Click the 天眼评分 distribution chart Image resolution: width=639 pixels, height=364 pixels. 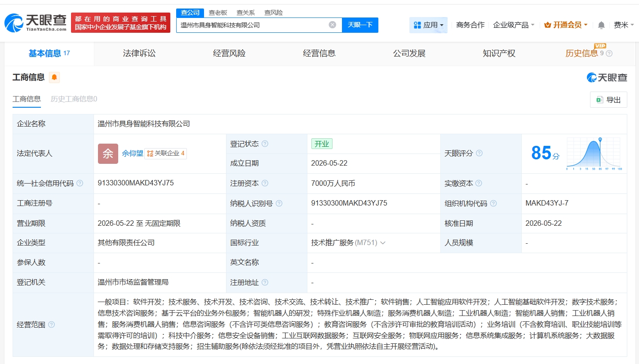(593, 153)
